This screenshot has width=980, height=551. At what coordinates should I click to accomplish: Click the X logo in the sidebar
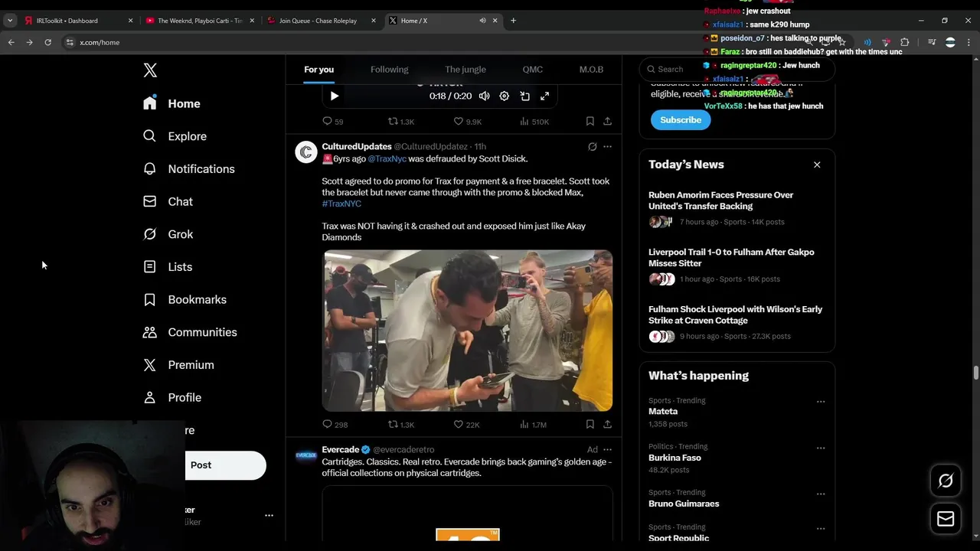[150, 70]
